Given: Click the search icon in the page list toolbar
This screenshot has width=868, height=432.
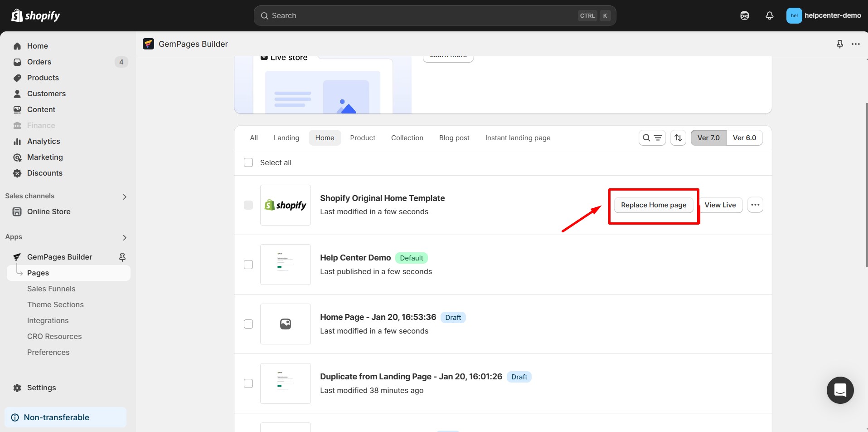Looking at the screenshot, I should 645,137.
